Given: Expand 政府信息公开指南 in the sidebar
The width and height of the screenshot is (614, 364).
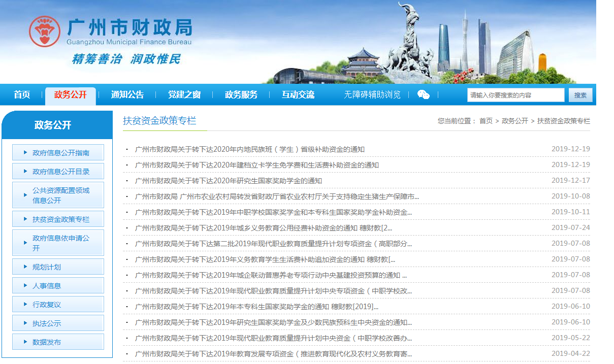Looking at the screenshot, I should 60,153.
